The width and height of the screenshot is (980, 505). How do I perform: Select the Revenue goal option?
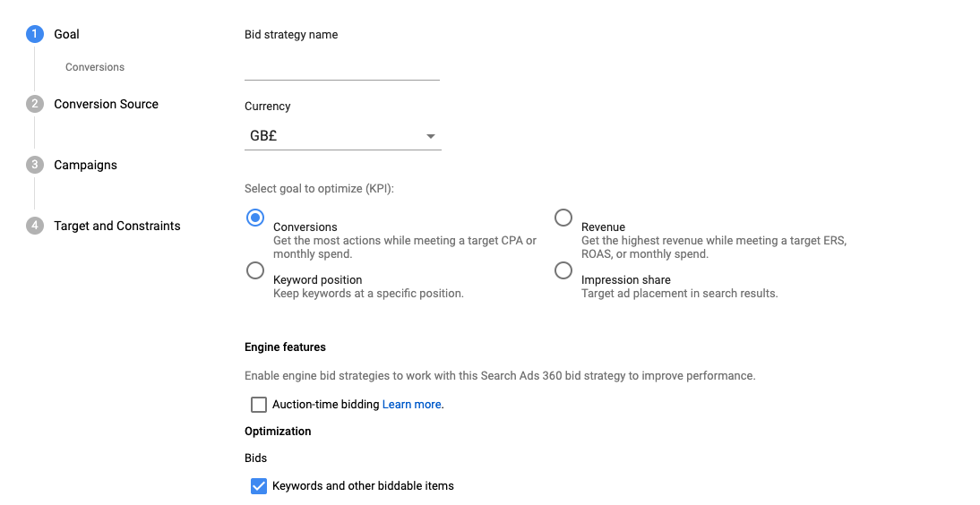click(563, 218)
